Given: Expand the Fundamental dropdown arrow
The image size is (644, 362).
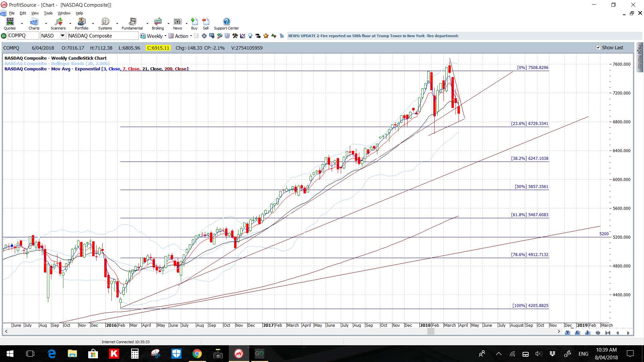Looking at the screenshot, I should coord(147,24).
